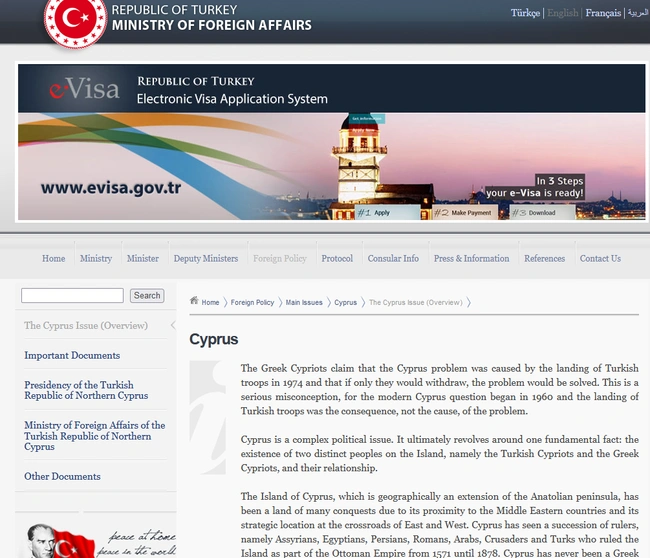Open Other Documents sidebar link
Image resolution: width=650 pixels, height=558 pixels.
click(62, 476)
